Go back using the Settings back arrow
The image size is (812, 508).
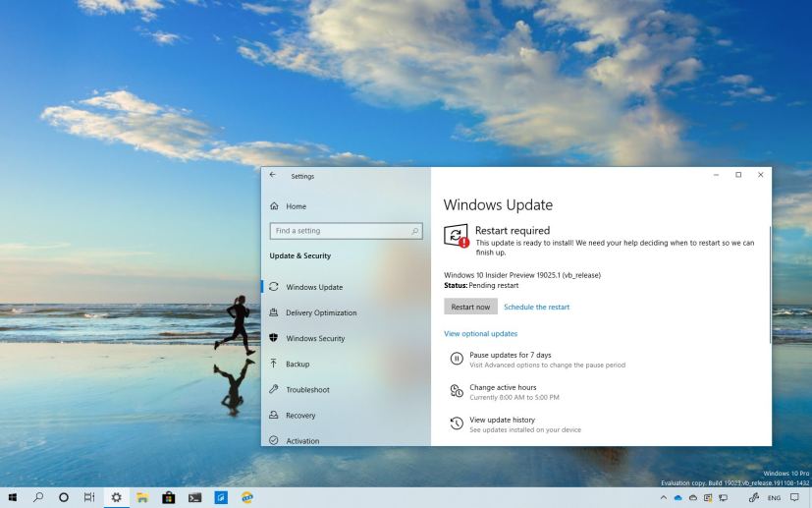point(272,175)
